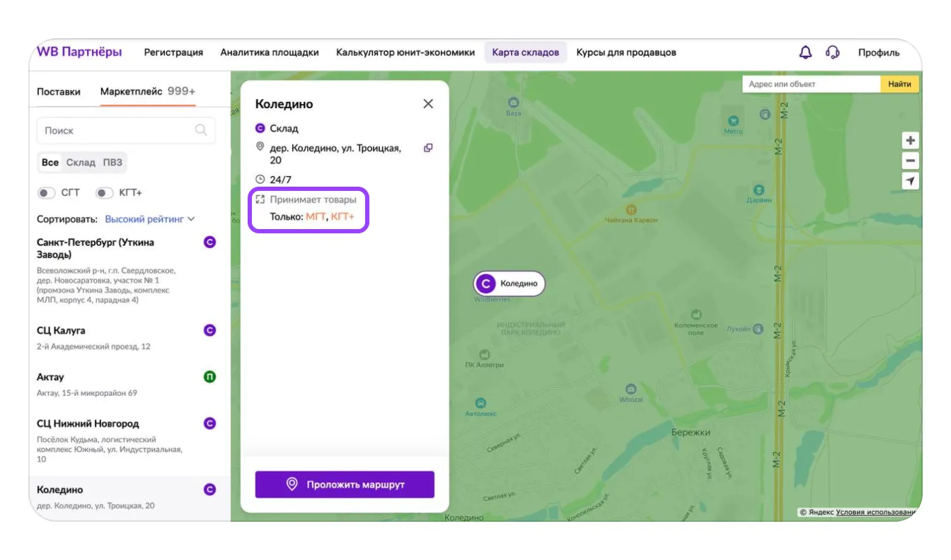Switch to the Поставки tab
The width and height of the screenshot is (951, 560).
point(59,92)
